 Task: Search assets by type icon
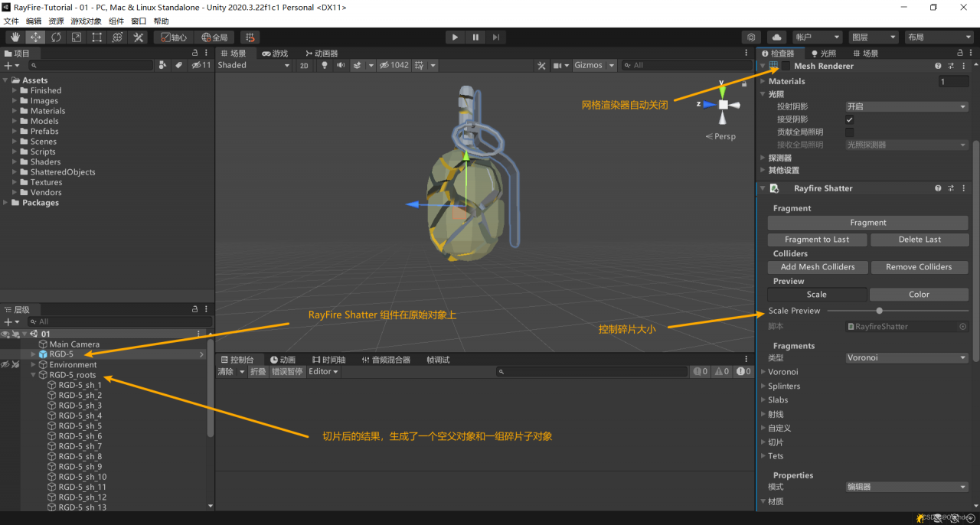[x=162, y=65]
